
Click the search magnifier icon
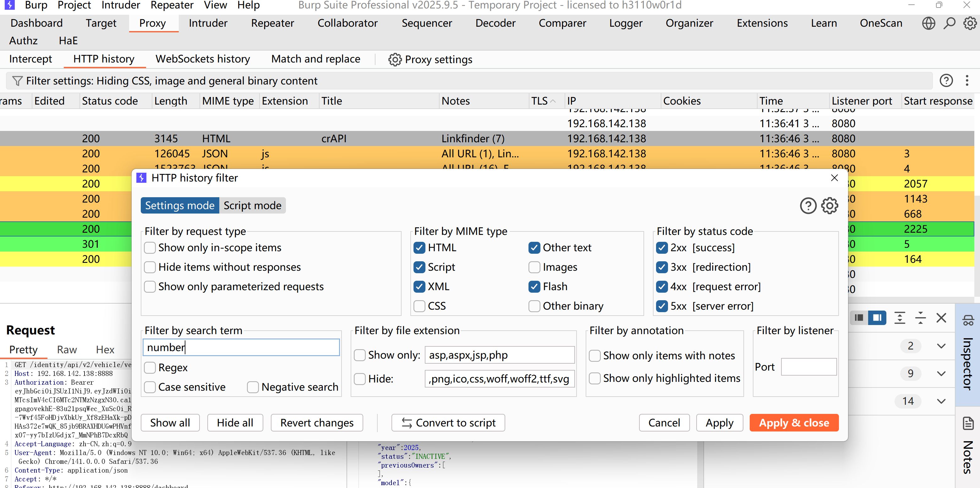(950, 23)
